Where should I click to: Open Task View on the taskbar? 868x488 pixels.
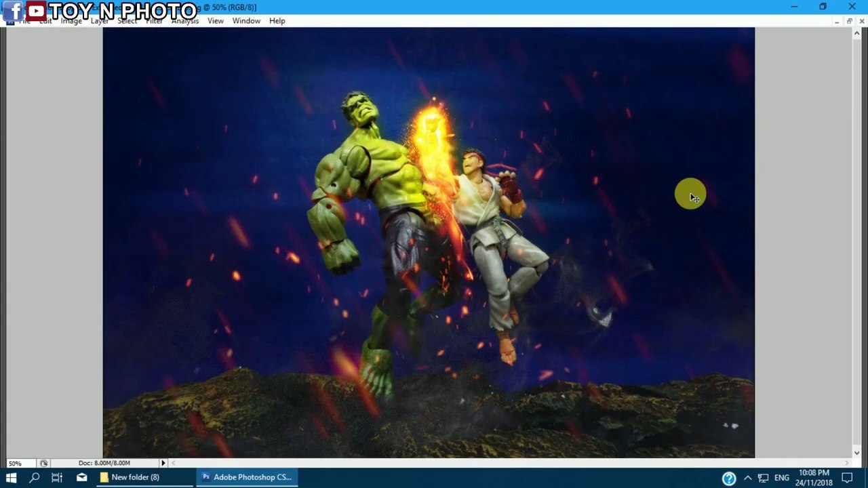(57, 478)
